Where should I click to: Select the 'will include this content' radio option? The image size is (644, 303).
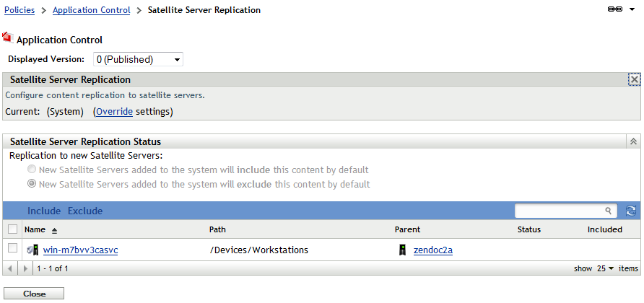(x=32, y=170)
